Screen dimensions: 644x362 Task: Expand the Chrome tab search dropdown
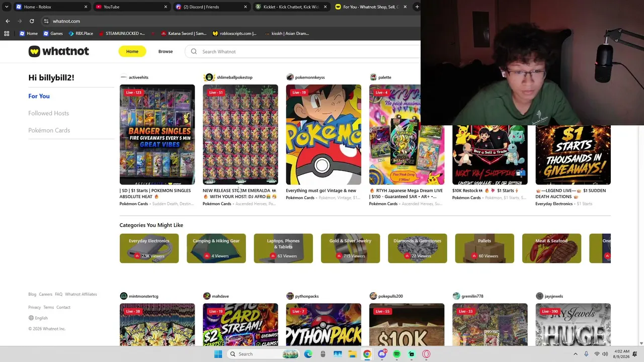pyautogui.click(x=7, y=7)
